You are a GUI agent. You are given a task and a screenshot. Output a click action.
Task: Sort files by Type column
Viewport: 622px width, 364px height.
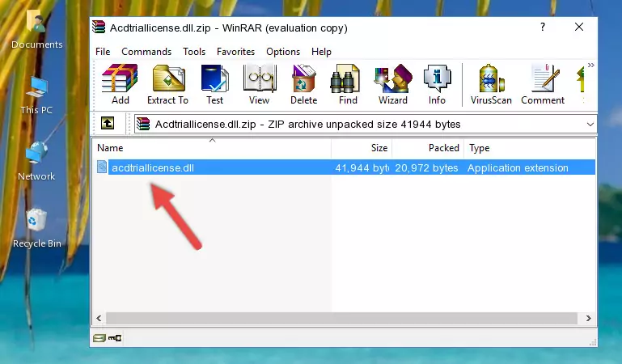click(530, 148)
